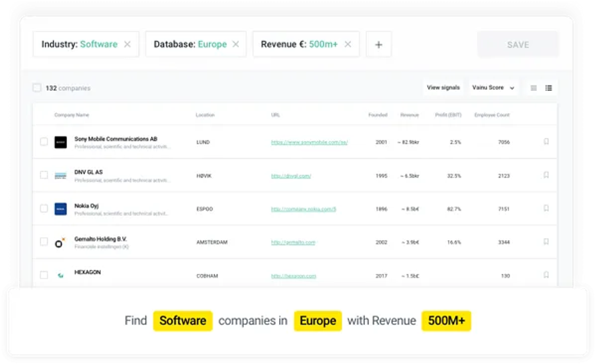Click the HEXAGON company logo
Screen dimensions: 595x364
point(60,275)
